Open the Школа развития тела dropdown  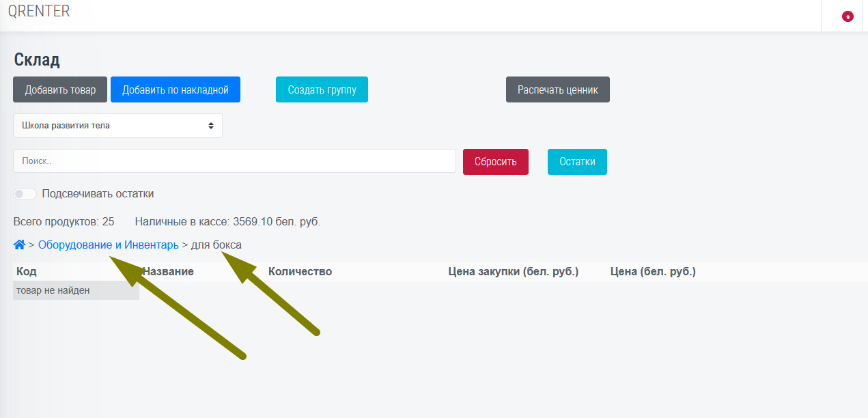pos(117,126)
